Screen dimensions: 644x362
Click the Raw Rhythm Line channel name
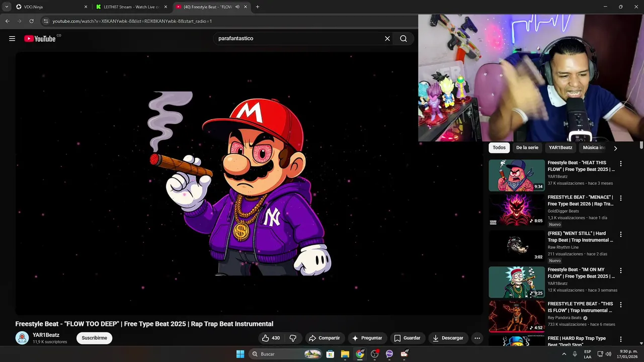[x=563, y=247]
